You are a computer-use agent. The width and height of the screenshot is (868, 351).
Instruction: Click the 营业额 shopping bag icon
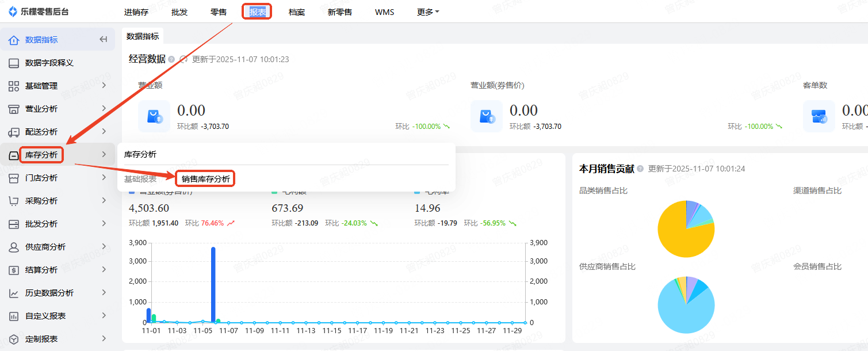pos(154,116)
